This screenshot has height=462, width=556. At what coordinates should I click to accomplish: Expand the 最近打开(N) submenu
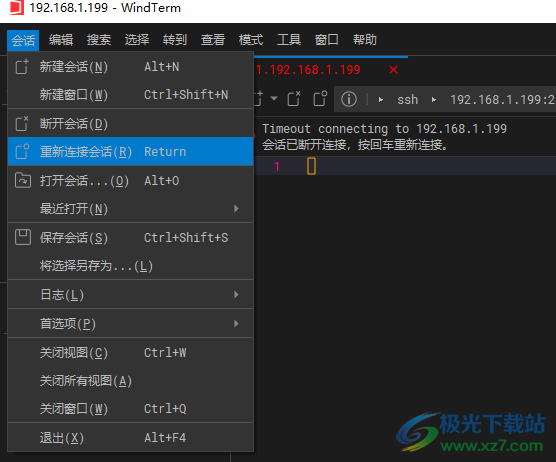point(130,209)
